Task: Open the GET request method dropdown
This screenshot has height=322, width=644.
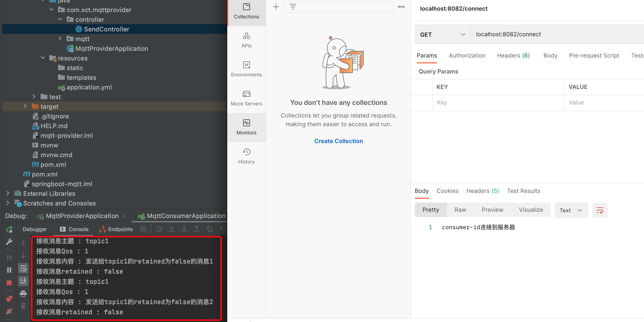Action: click(x=442, y=34)
